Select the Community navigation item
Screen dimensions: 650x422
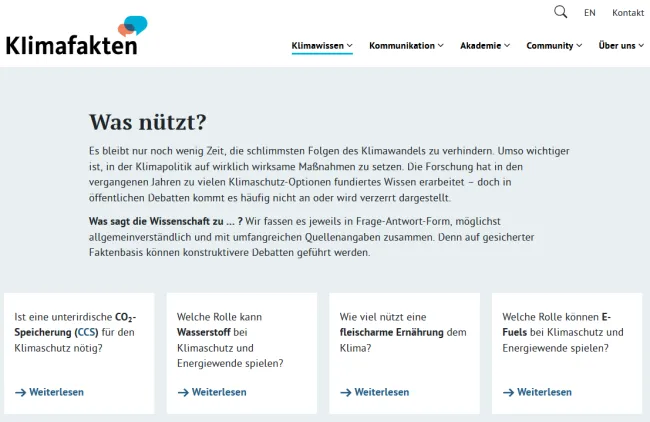[549, 45]
